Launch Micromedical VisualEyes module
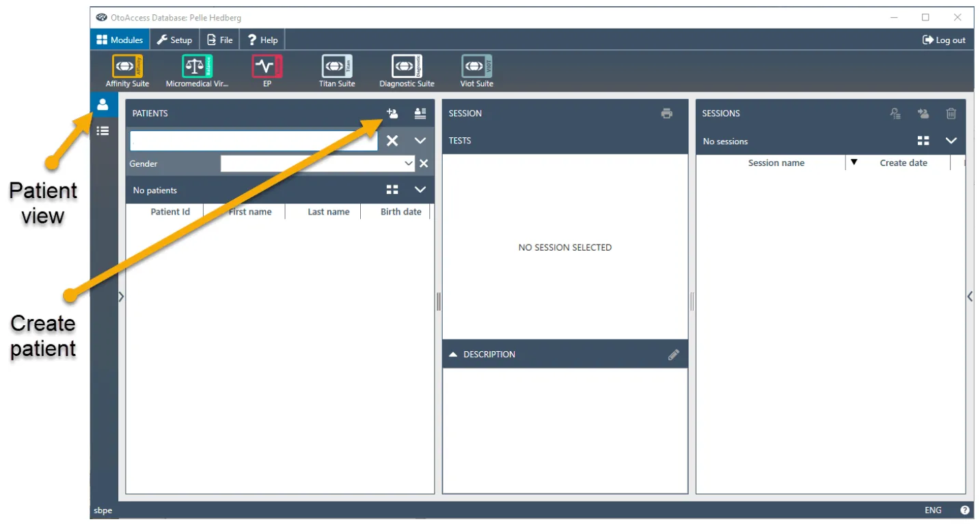This screenshot has height=524, width=980. (197, 72)
